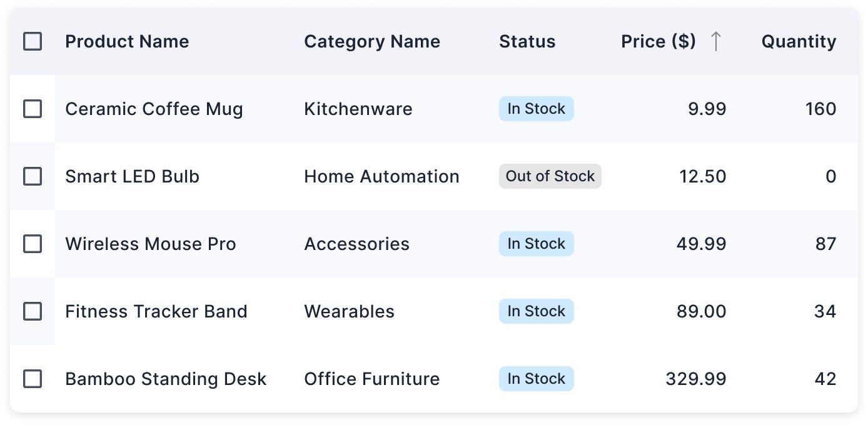
Task: Toggle the select-all header checkbox
Action: (33, 41)
